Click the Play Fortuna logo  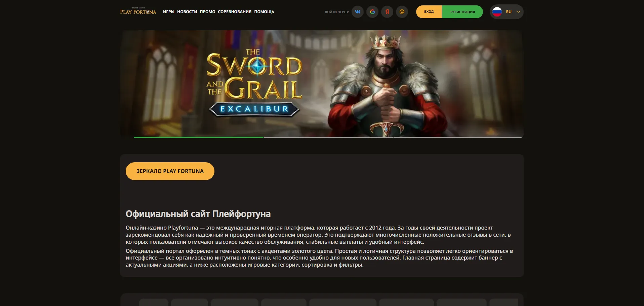[138, 11]
